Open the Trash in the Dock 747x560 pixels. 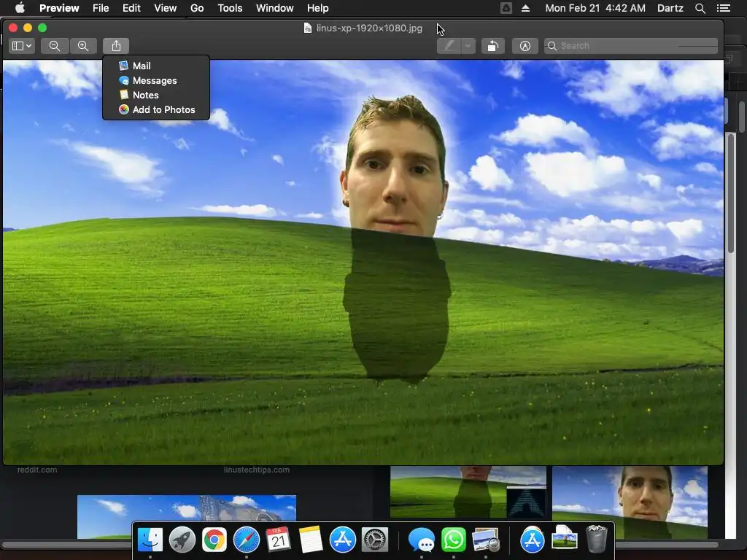596,539
